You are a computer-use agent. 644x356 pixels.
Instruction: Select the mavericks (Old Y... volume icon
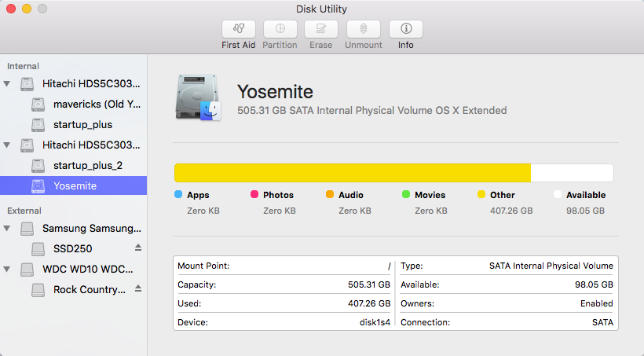tap(38, 105)
